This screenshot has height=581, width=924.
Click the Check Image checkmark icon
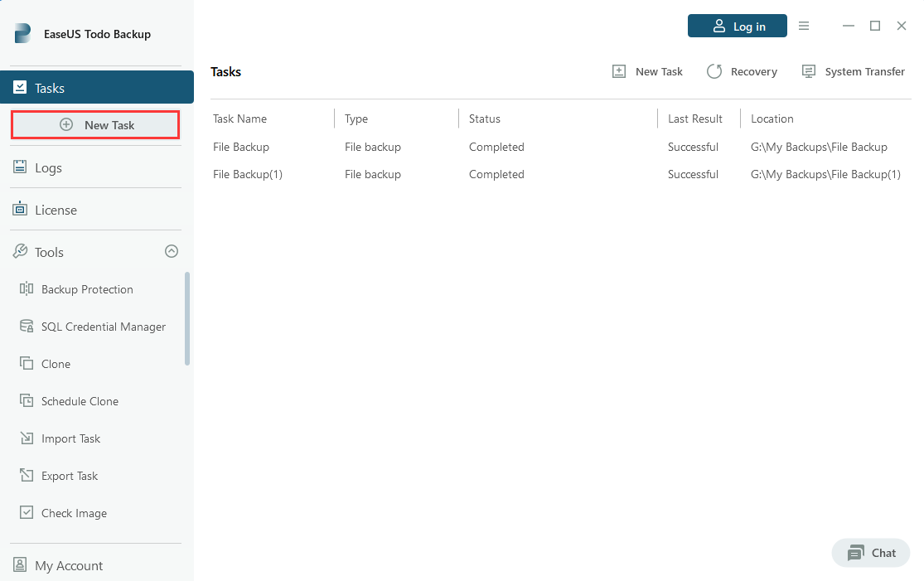pos(27,512)
